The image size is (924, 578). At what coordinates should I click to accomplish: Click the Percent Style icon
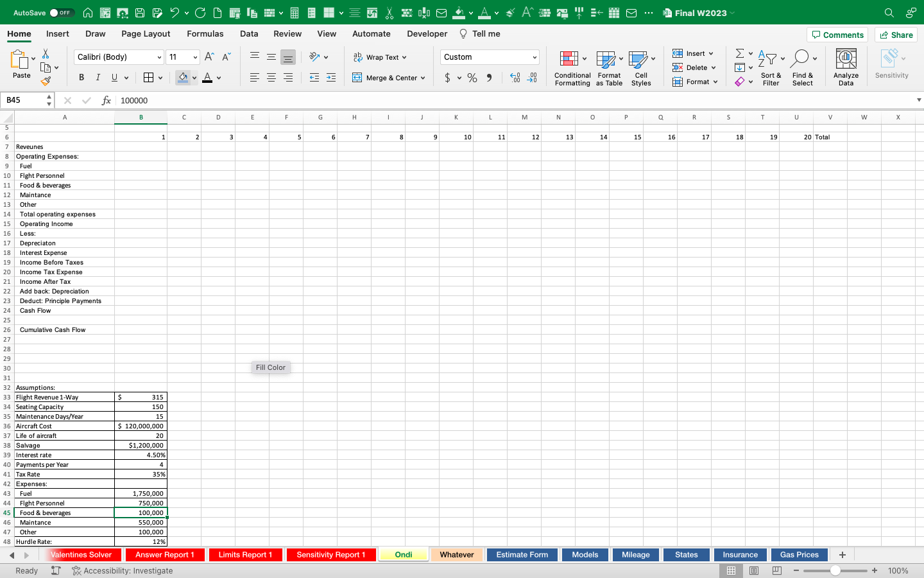[x=472, y=78]
